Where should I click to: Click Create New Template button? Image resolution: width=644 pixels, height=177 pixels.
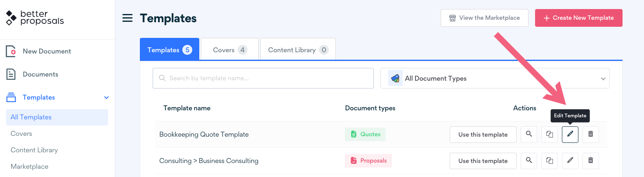pos(578,18)
